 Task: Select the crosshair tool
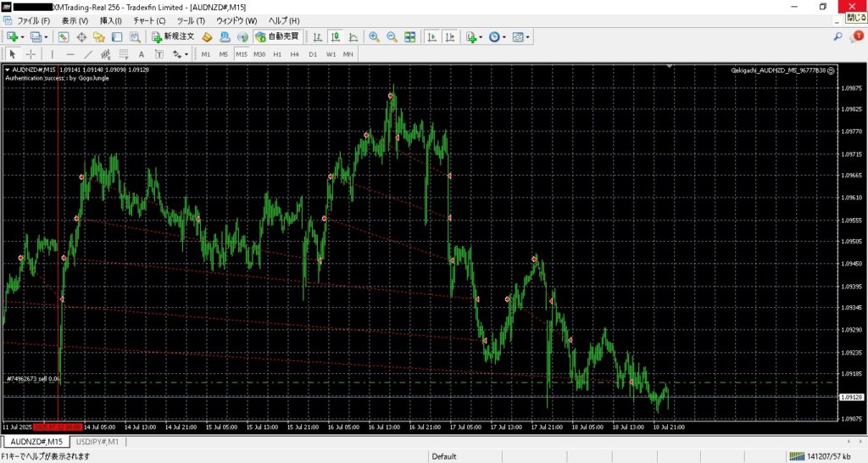click(31, 54)
